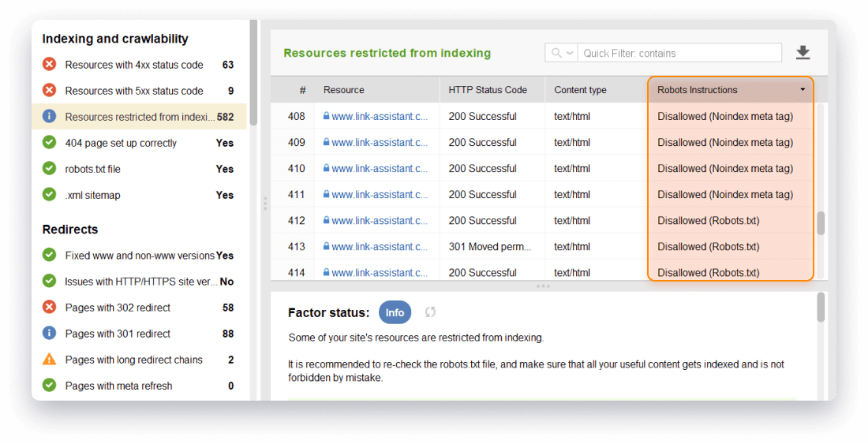This screenshot has height=444, width=868.
Task: Click the refresh icon beside Info
Action: pos(430,312)
